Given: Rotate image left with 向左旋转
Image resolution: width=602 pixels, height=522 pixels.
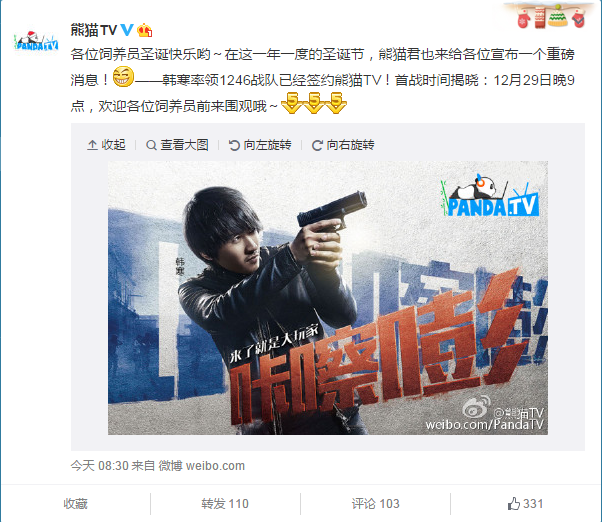Looking at the screenshot, I should [x=260, y=145].
